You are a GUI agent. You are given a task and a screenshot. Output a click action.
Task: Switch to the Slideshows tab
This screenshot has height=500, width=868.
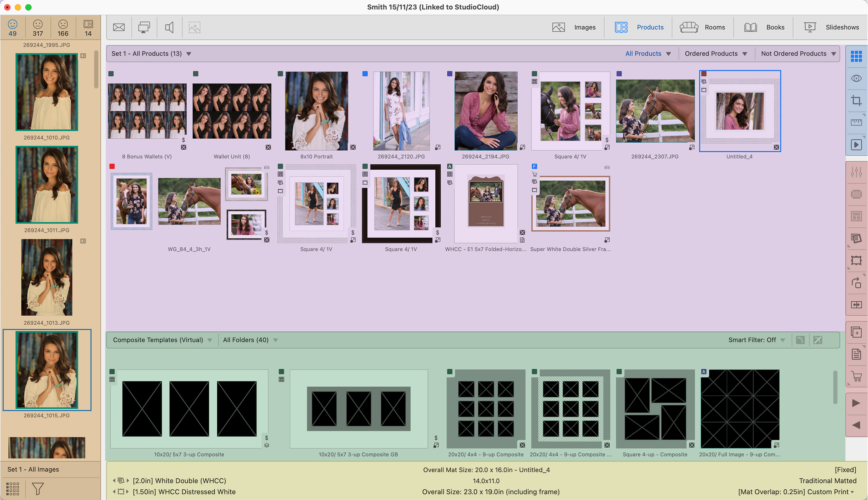coord(831,27)
